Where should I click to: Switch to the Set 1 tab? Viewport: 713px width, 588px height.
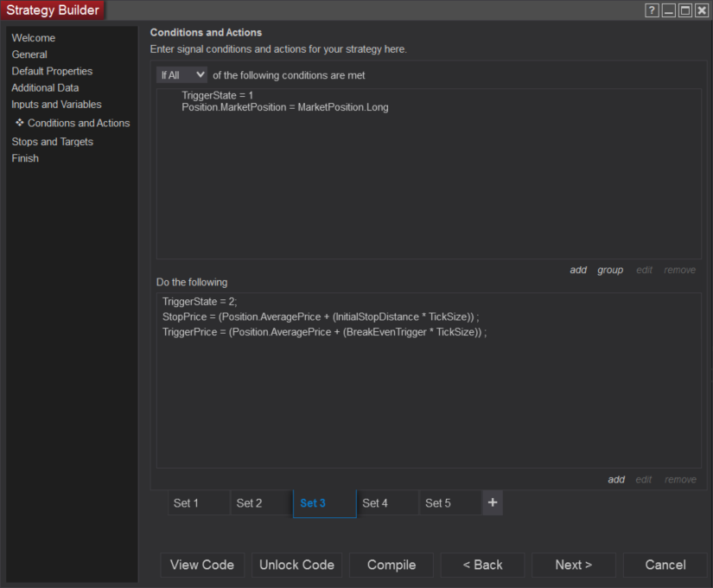pyautogui.click(x=186, y=503)
